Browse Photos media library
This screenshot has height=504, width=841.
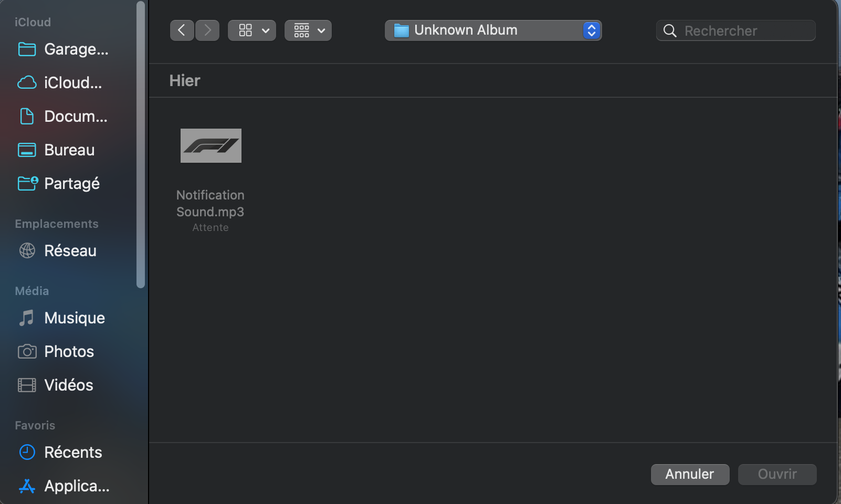[x=56, y=352]
